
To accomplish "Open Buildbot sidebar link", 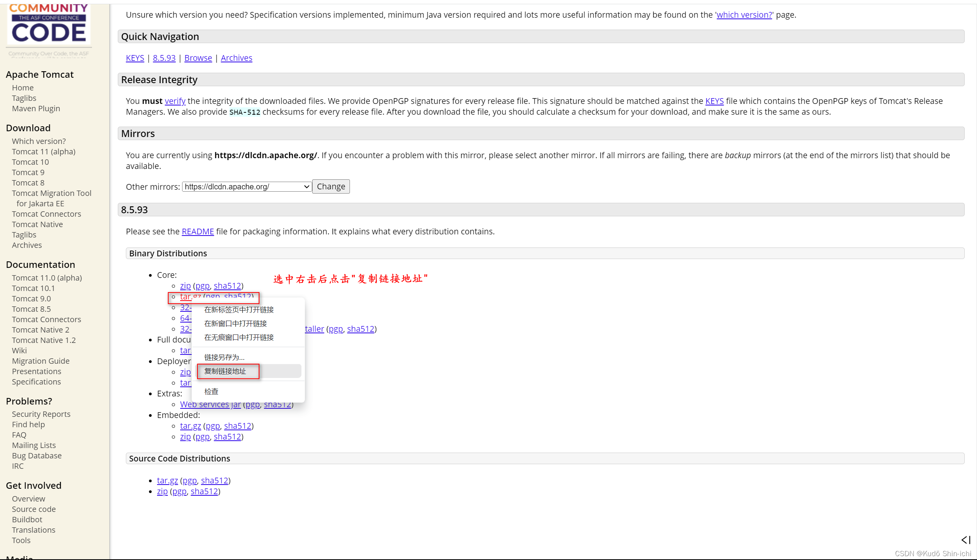I will pos(27,520).
